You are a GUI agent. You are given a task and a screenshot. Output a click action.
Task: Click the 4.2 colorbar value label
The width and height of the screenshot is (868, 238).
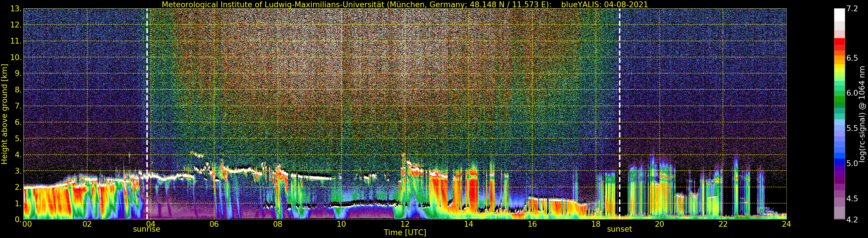(x=852, y=220)
